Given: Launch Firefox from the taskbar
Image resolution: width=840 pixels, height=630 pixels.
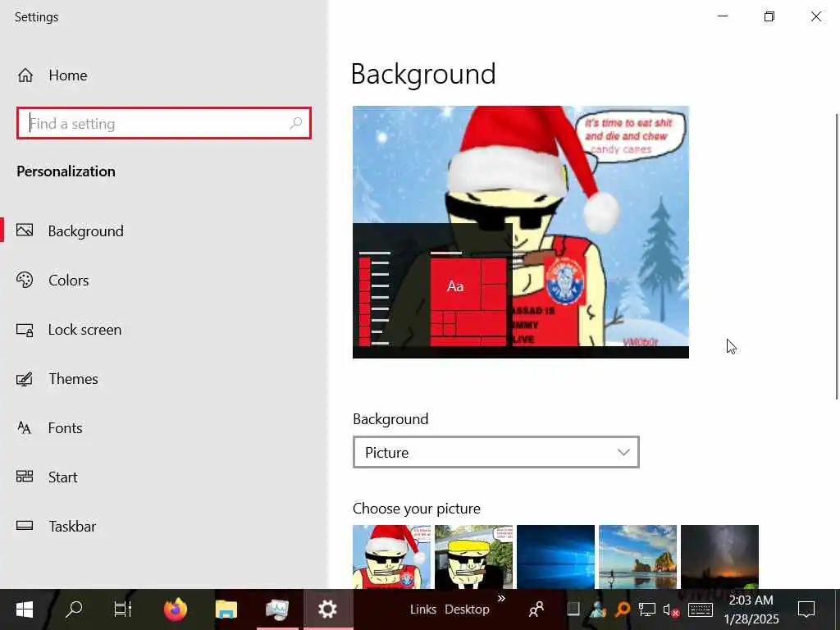Looking at the screenshot, I should pos(176,609).
